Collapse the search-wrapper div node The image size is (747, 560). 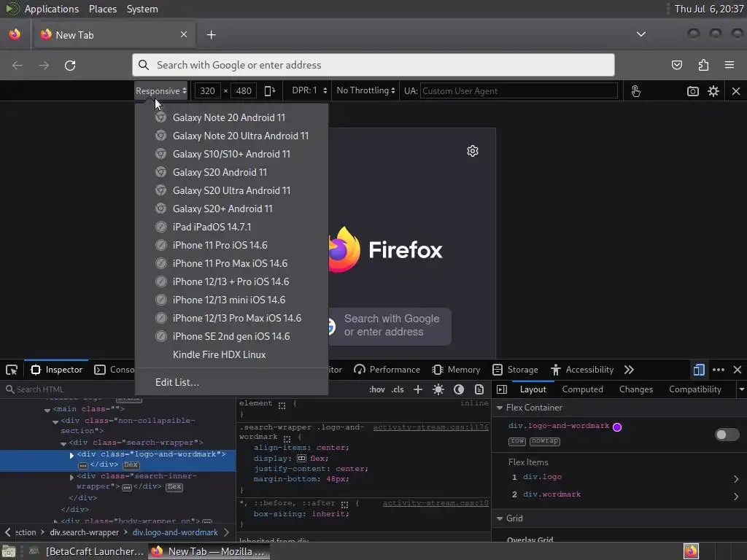coord(63,443)
